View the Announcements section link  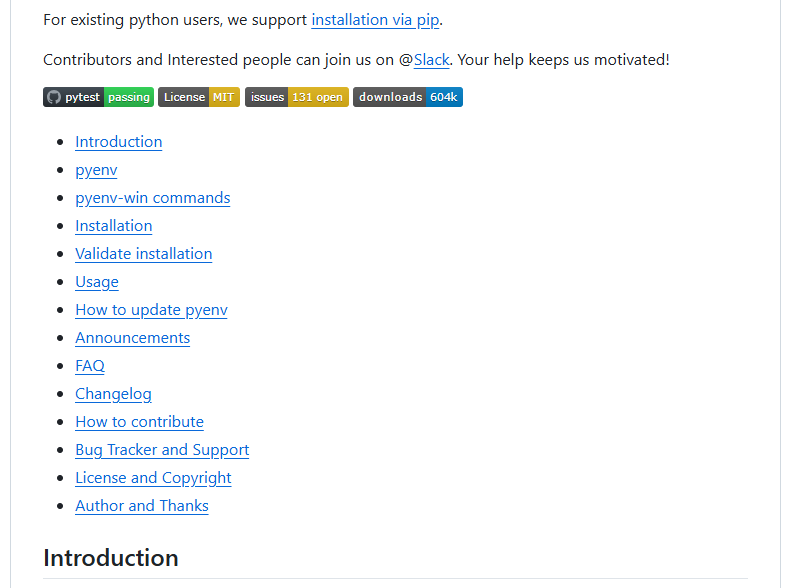133,338
